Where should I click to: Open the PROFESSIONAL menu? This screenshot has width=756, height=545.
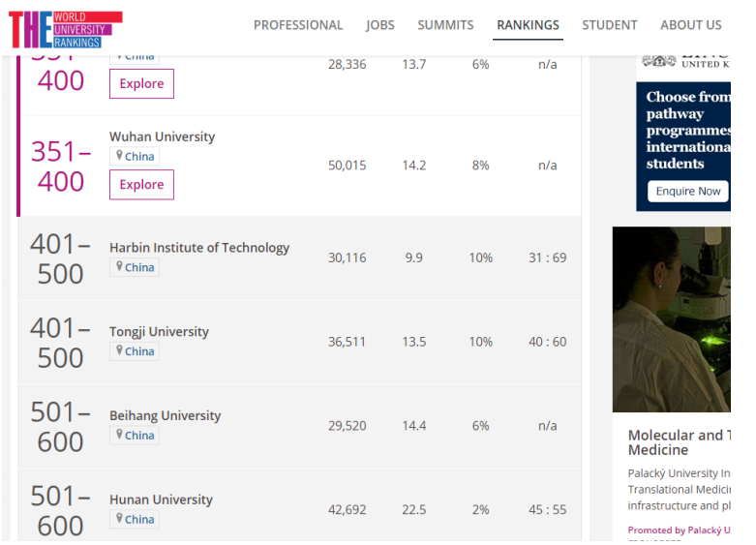point(298,25)
